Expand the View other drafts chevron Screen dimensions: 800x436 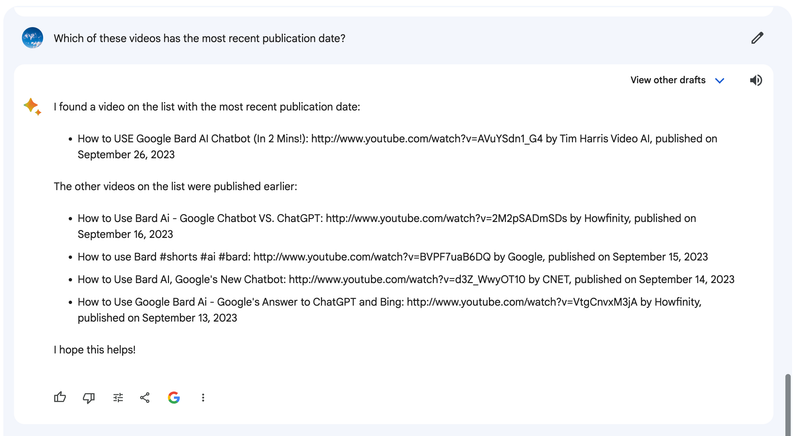[719, 81]
